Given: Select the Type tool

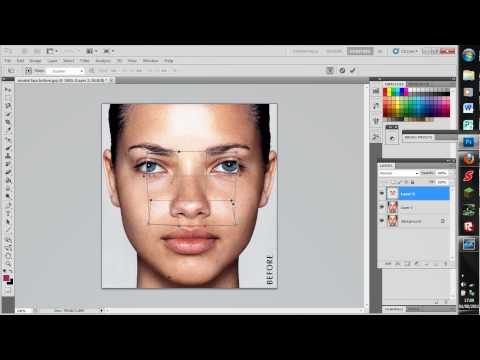Looking at the screenshot, I should click(8, 213).
